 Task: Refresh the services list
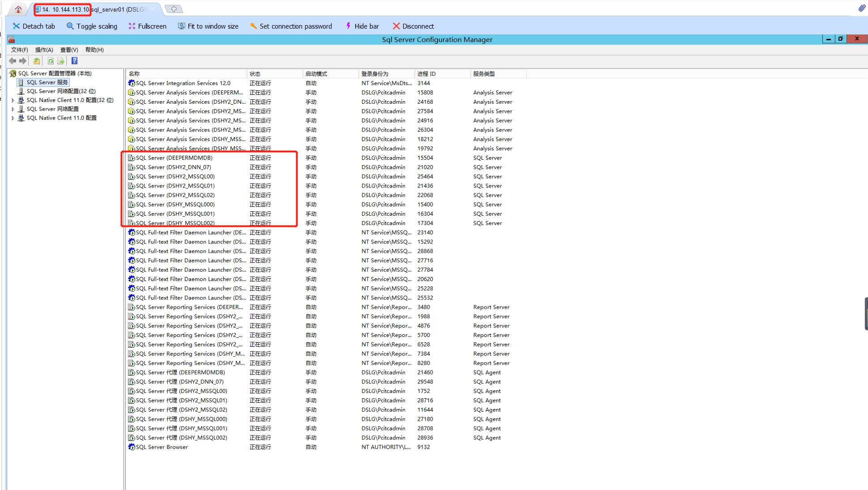(x=51, y=61)
